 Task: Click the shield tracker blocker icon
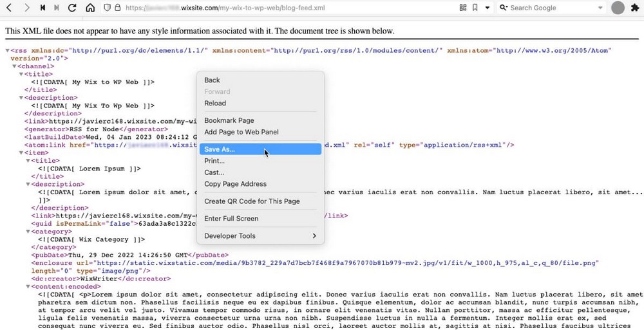click(107, 8)
